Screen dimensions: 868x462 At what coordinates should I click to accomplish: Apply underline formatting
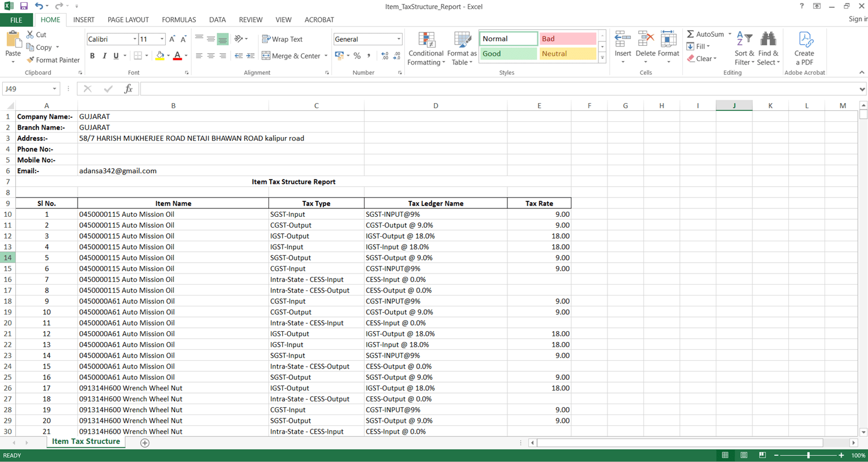116,56
